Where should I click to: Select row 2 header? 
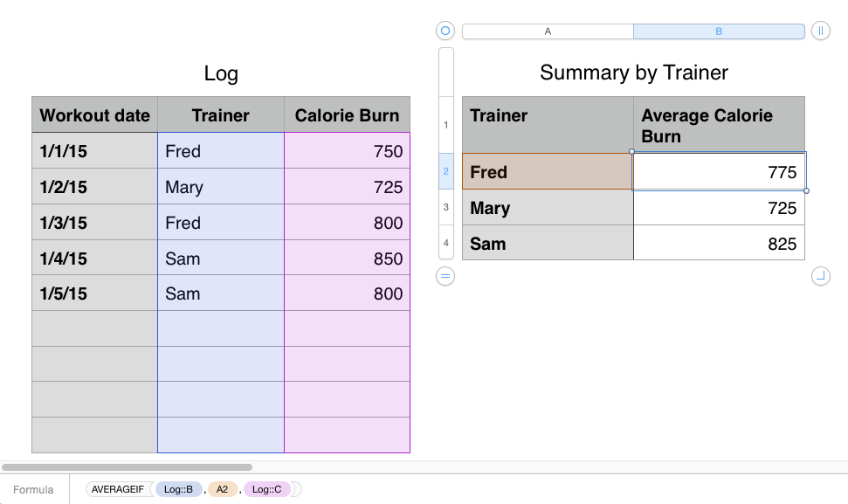click(x=445, y=171)
